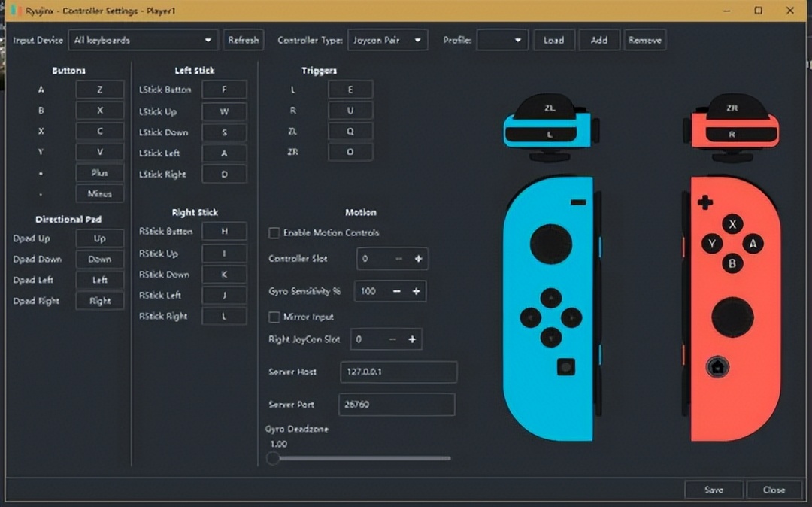812x507 pixels.
Task: Select the Home button on the red Joy-Con
Action: (717, 366)
